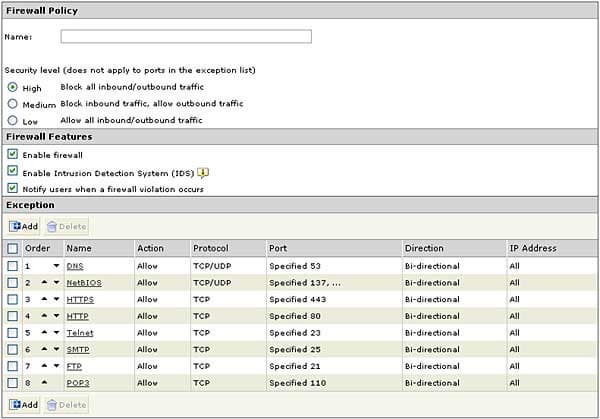Click the Add button below the exception table
This screenshot has height=419, width=600.
(24, 405)
